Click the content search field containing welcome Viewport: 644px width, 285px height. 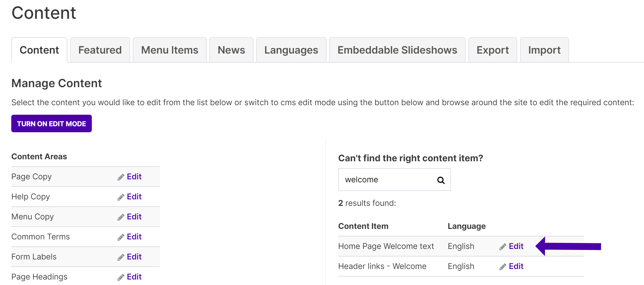click(x=394, y=180)
